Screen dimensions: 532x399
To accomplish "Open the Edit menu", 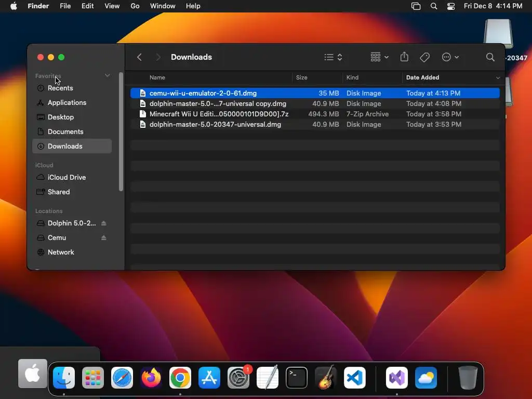I will tap(87, 6).
